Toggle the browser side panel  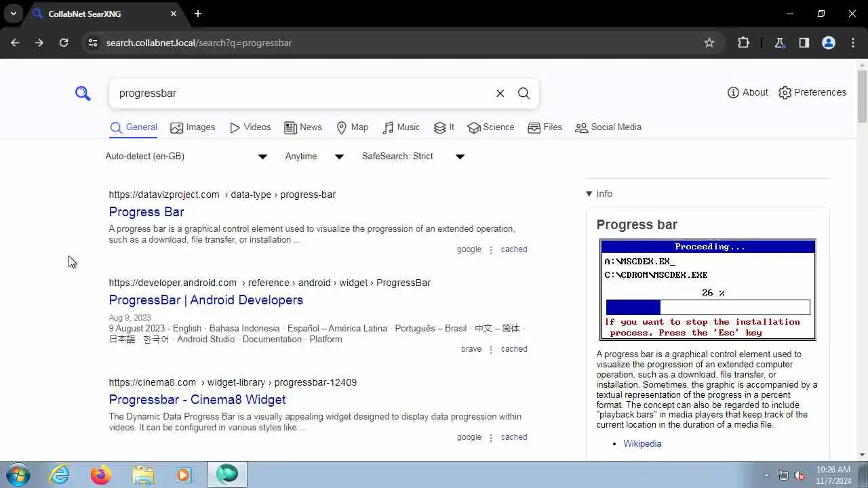[804, 43]
